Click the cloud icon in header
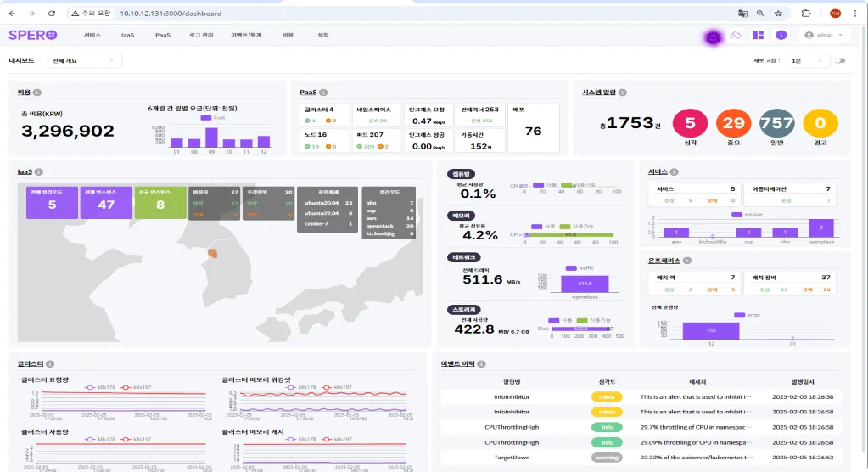Image resolution: width=868 pixels, height=472 pixels. [736, 35]
